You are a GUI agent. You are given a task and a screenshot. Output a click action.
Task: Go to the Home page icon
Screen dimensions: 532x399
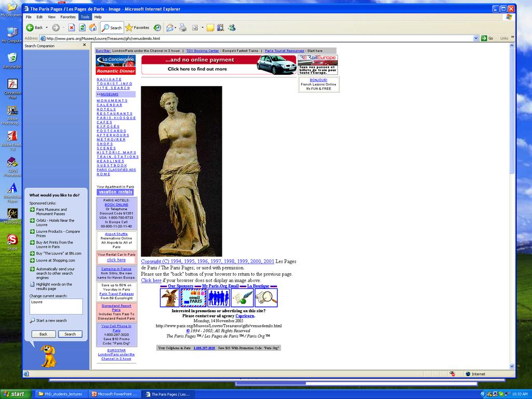coord(93,28)
